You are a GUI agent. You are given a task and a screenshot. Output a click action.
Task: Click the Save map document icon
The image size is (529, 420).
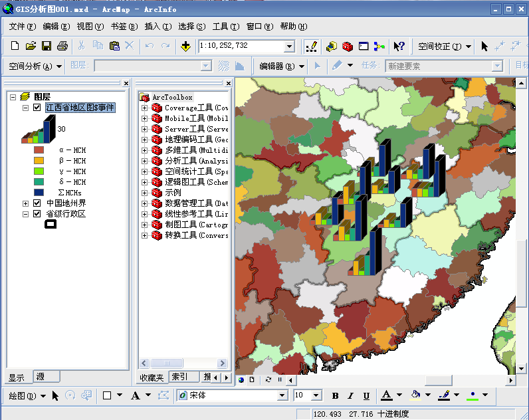[x=47, y=46]
